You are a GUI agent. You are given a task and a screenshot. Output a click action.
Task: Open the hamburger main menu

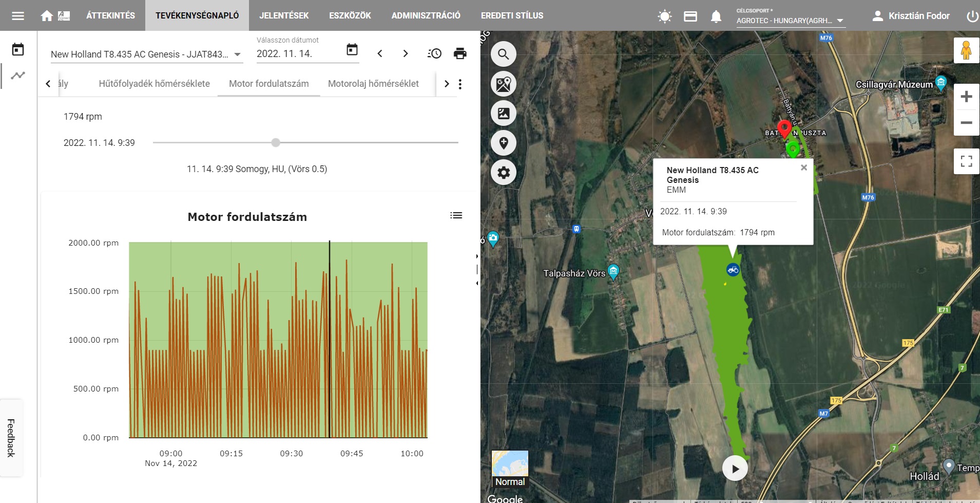[18, 16]
